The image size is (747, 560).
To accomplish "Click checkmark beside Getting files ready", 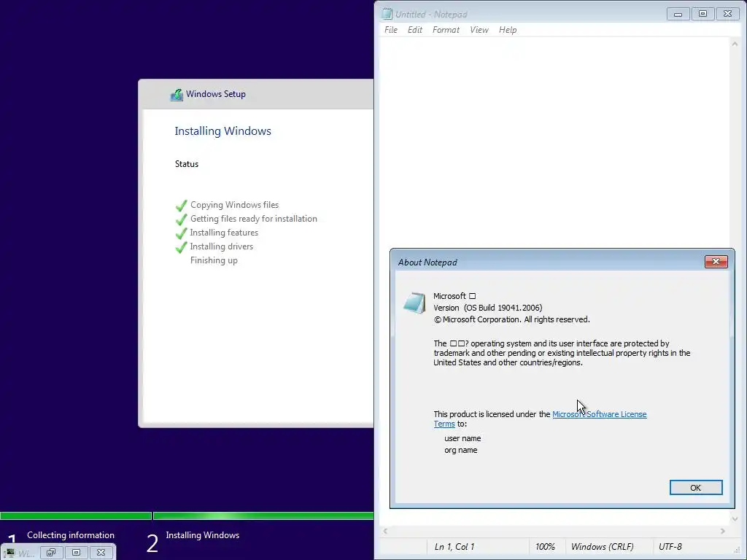I will point(181,219).
